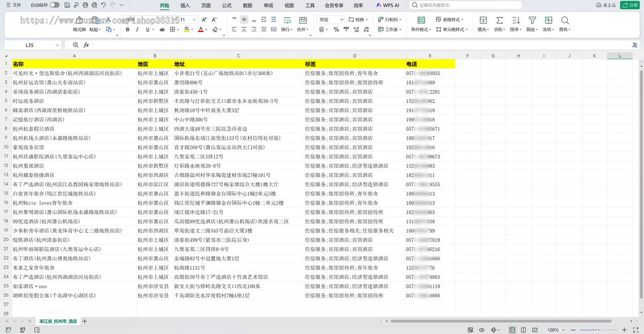
Task: Apply percent style format
Action: click(x=336, y=30)
